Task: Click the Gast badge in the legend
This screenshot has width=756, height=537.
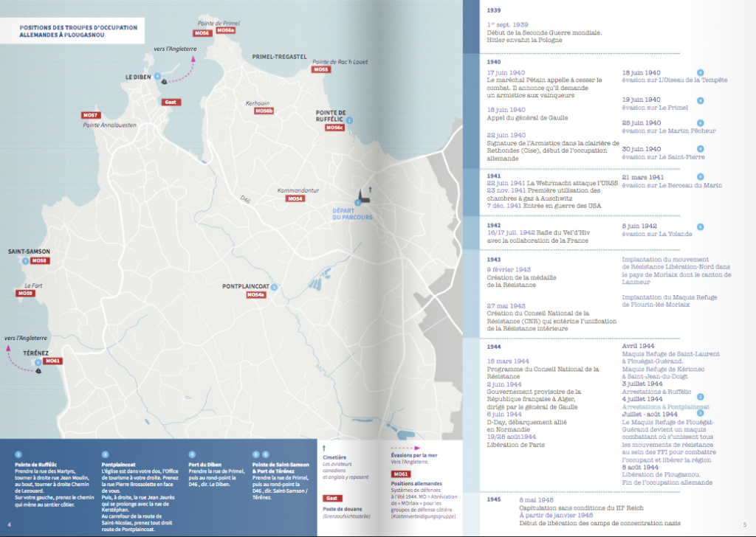Action: tap(332, 498)
